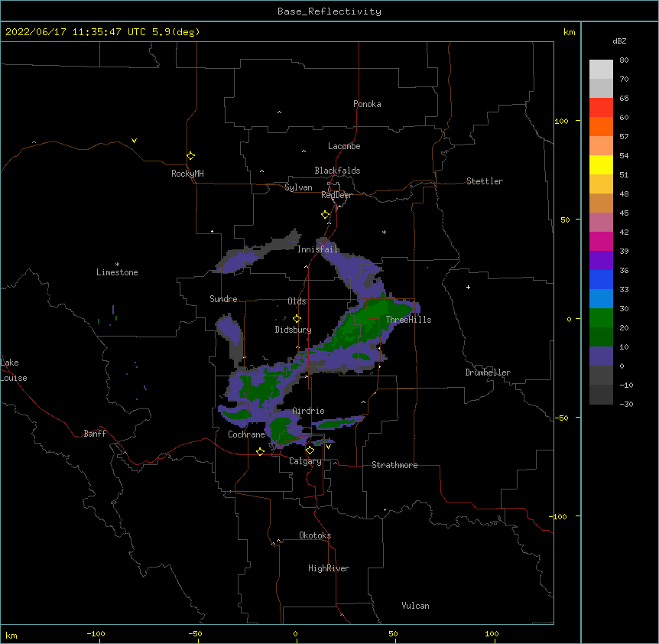
Task: Click the RockyMH label
Action: click(187, 173)
